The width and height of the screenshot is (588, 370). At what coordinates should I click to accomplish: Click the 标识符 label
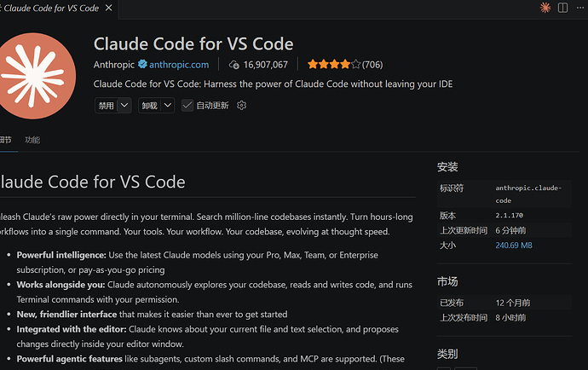tap(452, 188)
